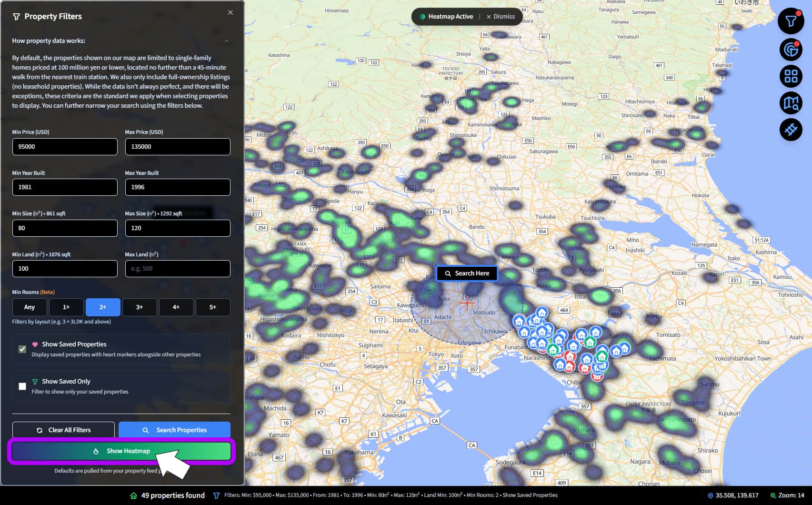Enable the Show Saved Only checkbox
The width and height of the screenshot is (812, 505).
point(22,386)
